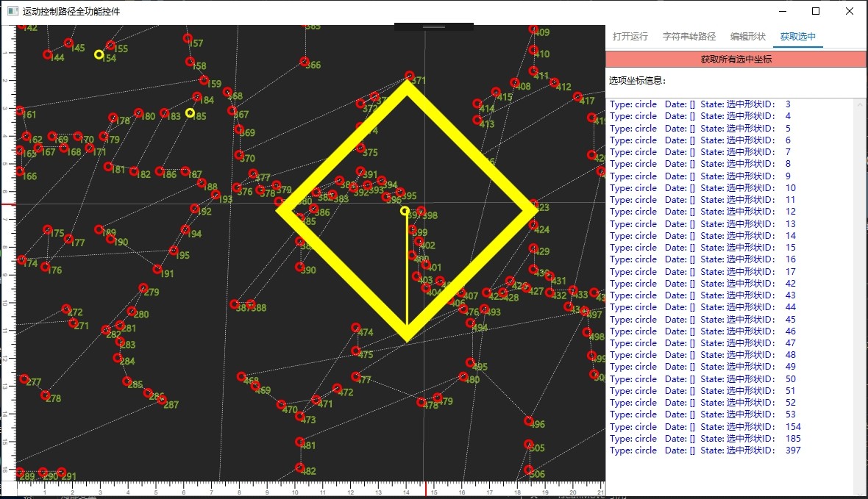Click red circle marker 481

point(299,442)
